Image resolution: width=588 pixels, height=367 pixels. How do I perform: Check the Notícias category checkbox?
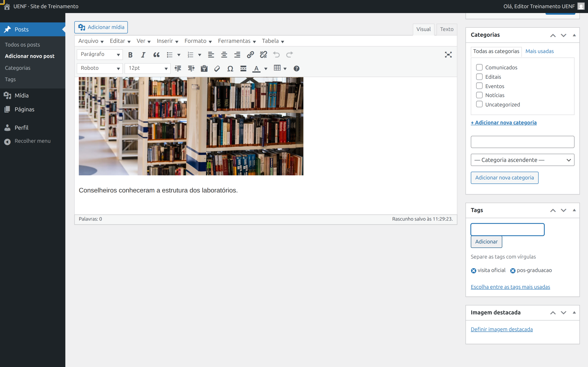(479, 95)
